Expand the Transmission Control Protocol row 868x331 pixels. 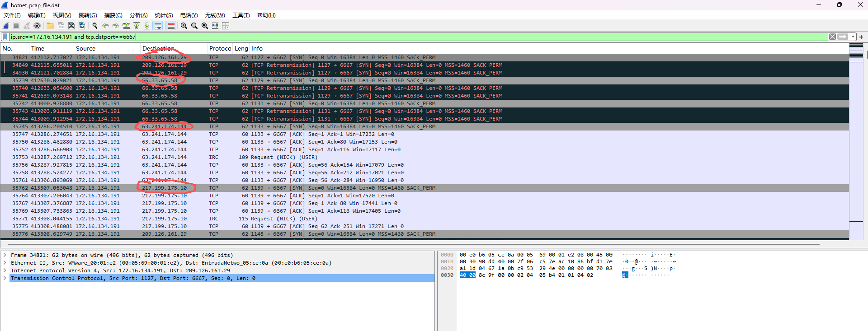(x=5, y=278)
